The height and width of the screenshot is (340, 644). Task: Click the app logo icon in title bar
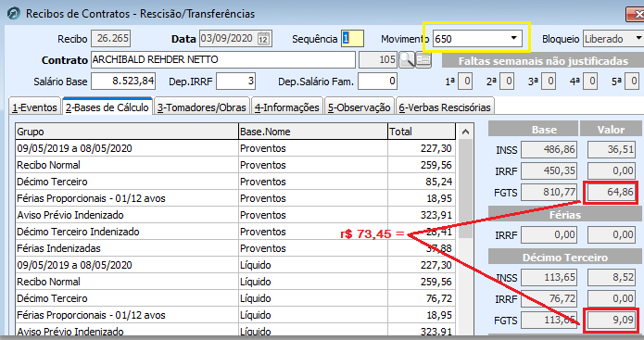pyautogui.click(x=14, y=13)
